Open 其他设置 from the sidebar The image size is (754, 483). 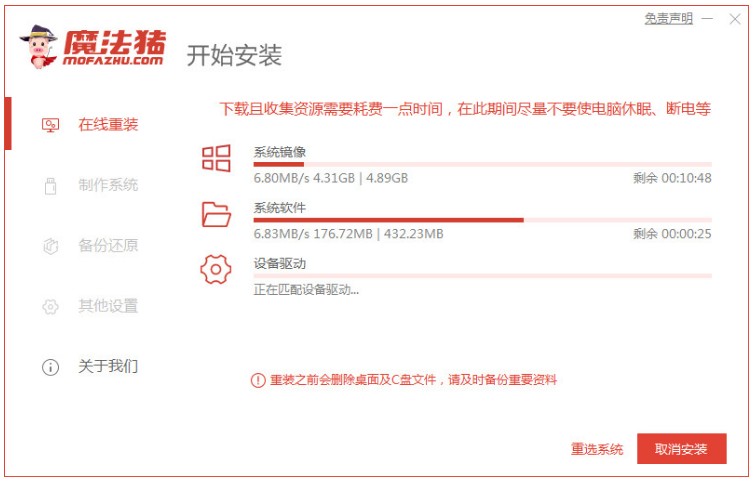pos(108,307)
